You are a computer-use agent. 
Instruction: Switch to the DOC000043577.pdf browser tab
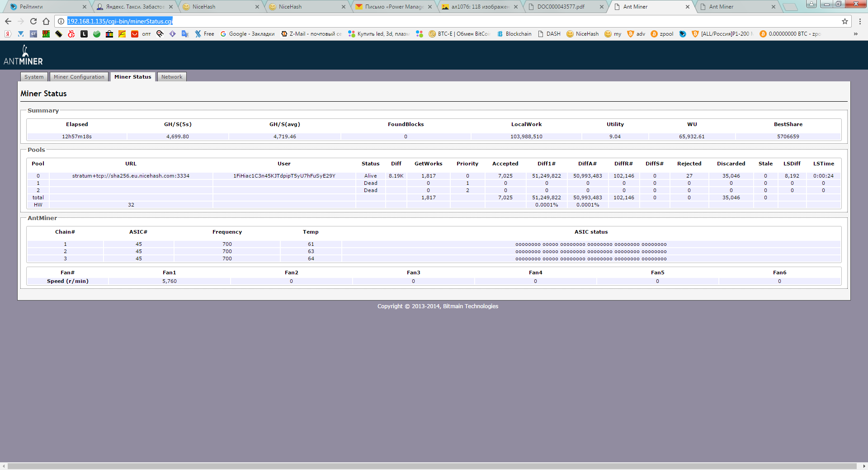point(561,7)
